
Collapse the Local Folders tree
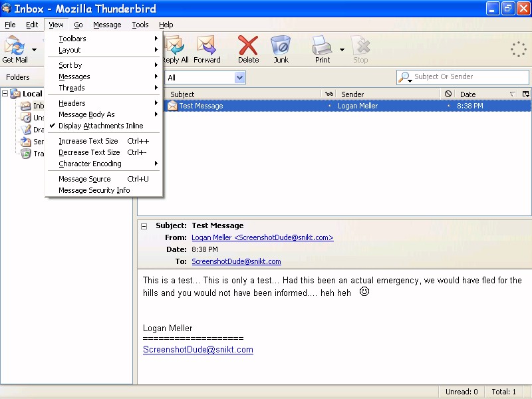click(5, 93)
